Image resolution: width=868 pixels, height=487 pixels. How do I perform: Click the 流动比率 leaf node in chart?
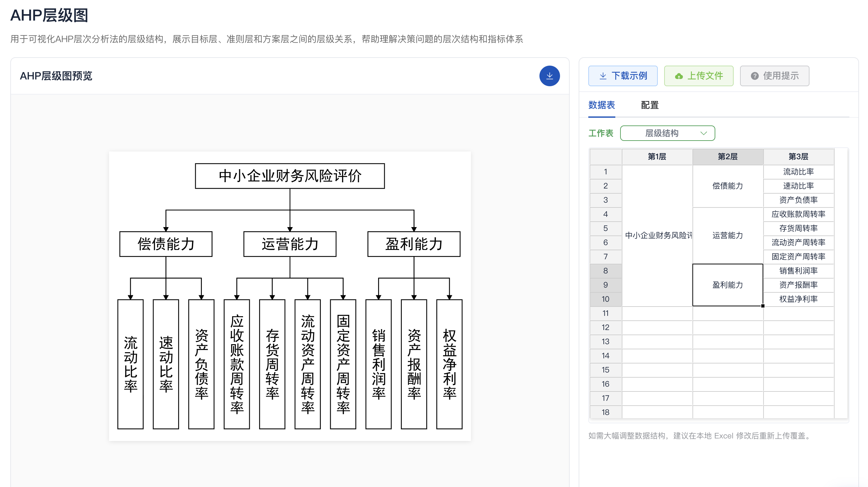(131, 364)
